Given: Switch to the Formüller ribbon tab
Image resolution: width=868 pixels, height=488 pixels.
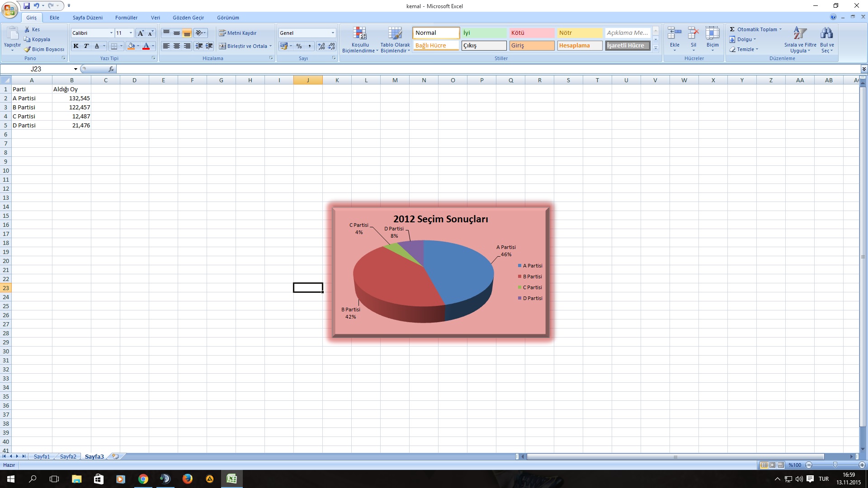Looking at the screenshot, I should [x=126, y=18].
